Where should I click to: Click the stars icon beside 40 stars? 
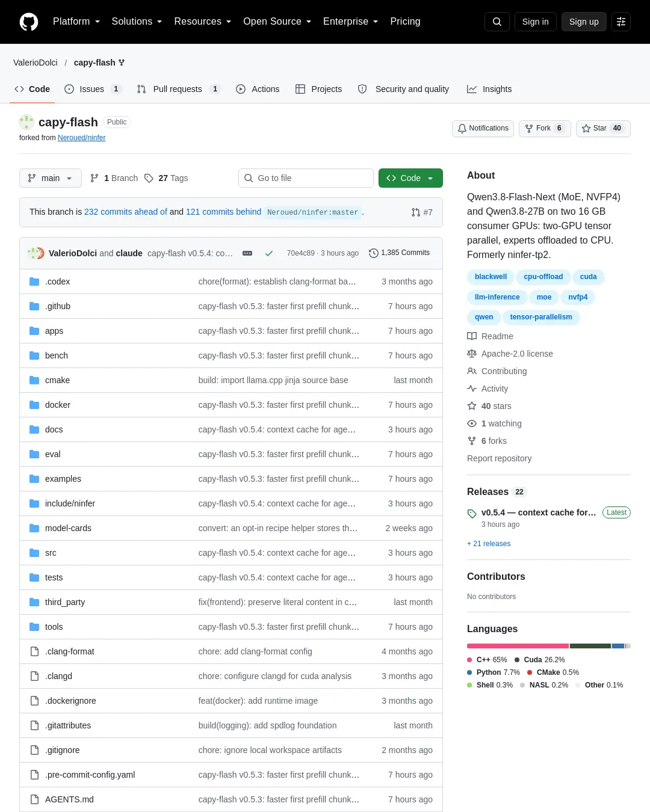(472, 406)
